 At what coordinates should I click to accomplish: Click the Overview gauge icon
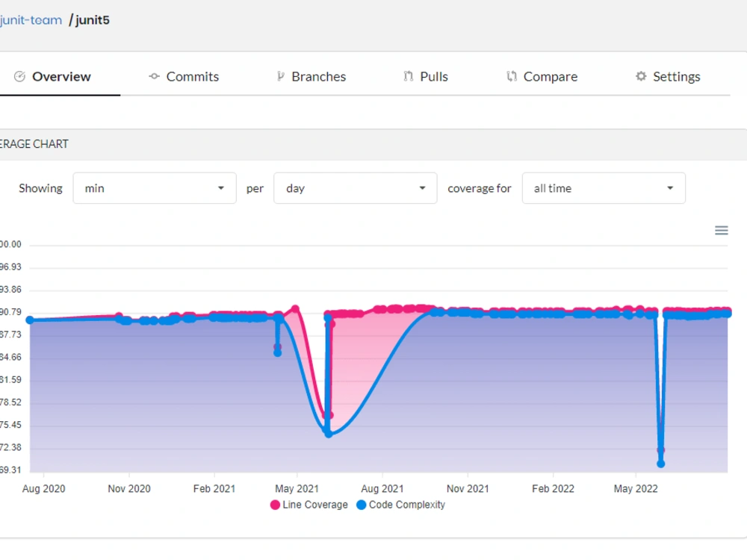coord(19,77)
